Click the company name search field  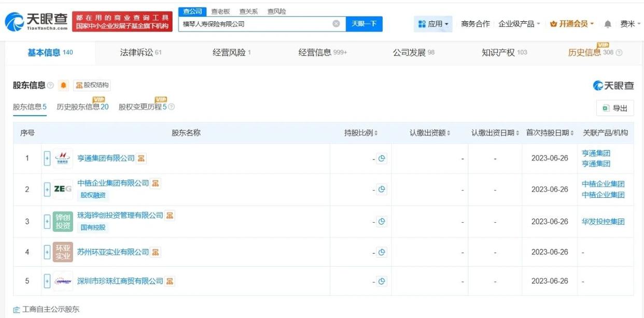(x=254, y=24)
